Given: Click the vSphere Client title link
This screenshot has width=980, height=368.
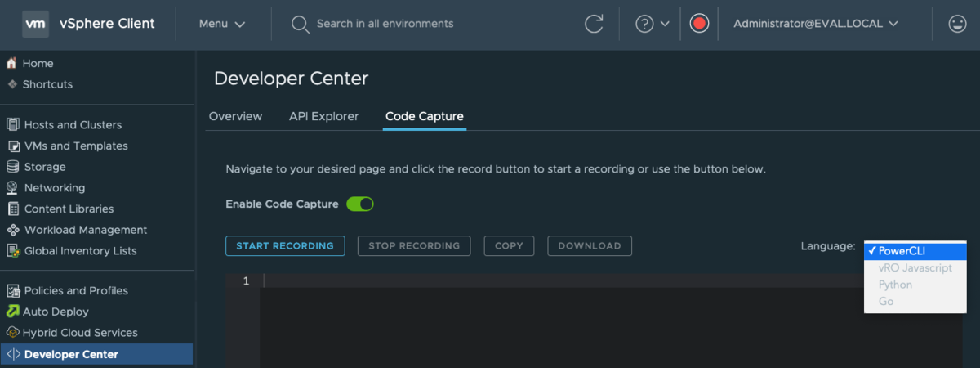Looking at the screenshot, I should (107, 24).
